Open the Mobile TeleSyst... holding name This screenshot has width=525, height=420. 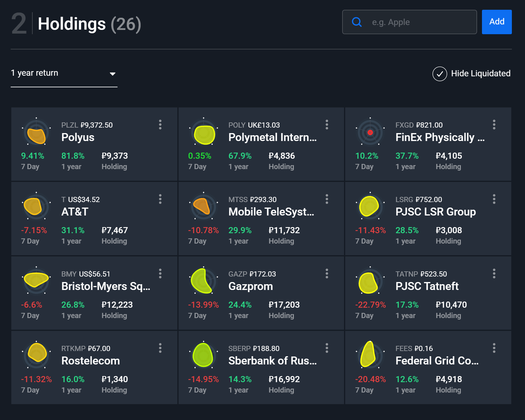271,212
